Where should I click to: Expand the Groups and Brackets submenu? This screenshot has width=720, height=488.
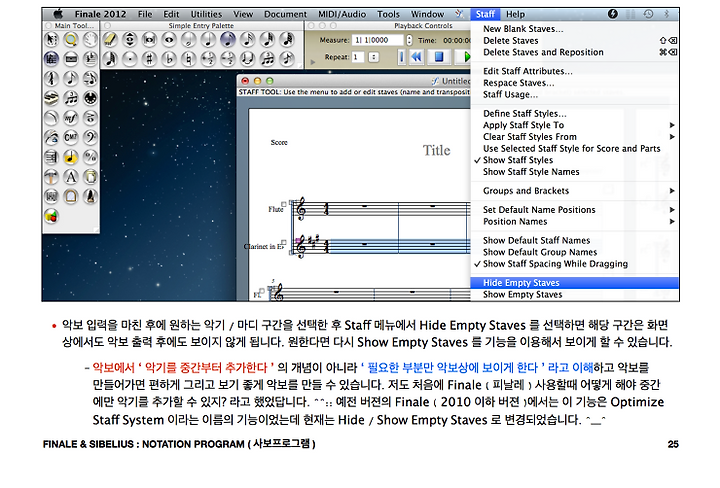(575, 191)
